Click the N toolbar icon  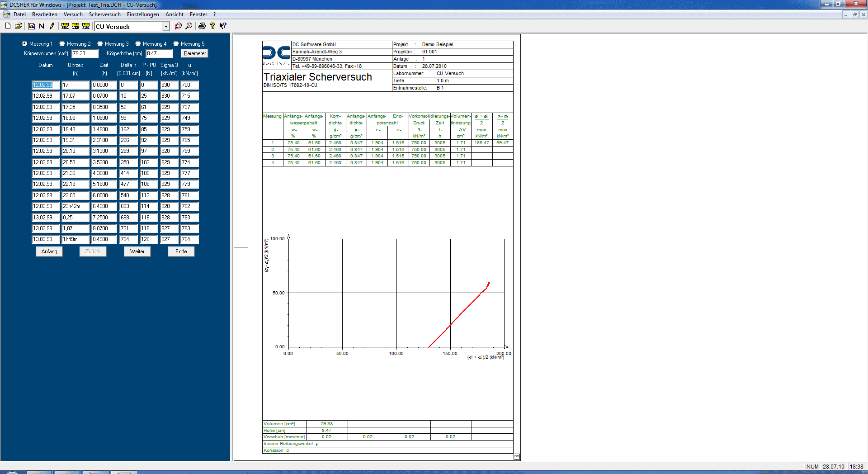tap(42, 26)
